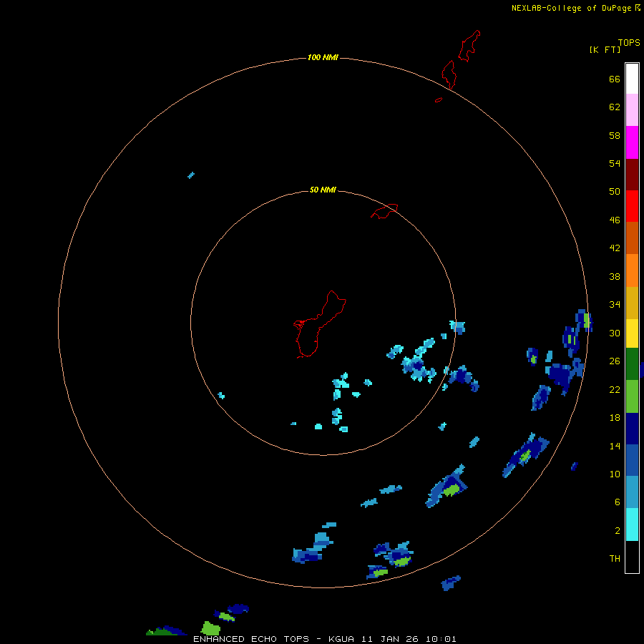
Task: Click the dark orange legend color segment
Action: 632,238
